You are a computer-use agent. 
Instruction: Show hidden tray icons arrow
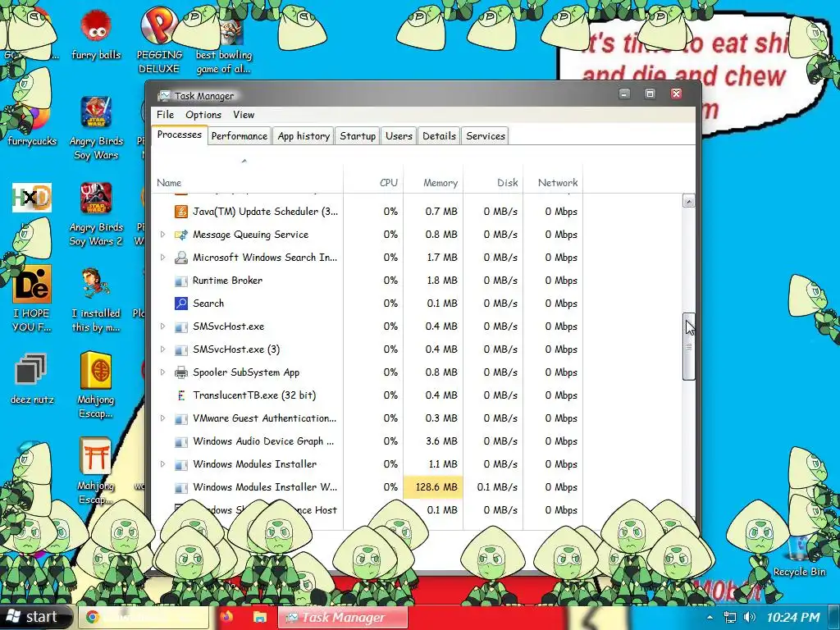click(710, 617)
